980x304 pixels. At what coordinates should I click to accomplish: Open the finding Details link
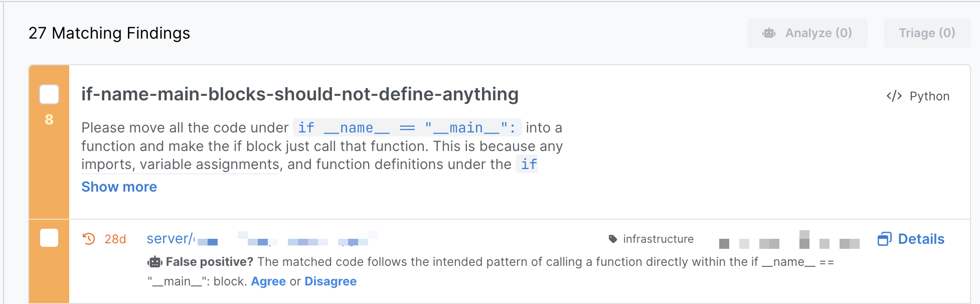click(x=921, y=239)
